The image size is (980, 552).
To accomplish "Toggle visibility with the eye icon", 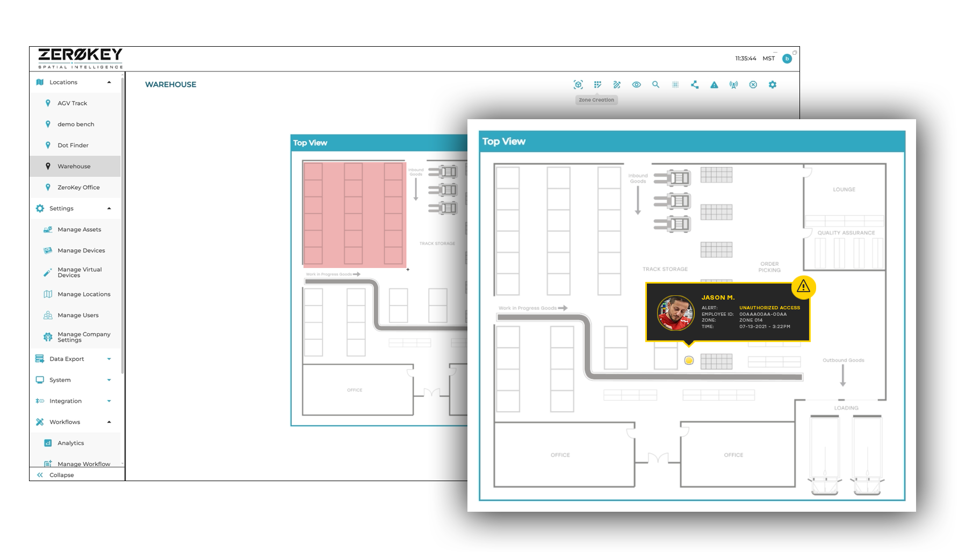I will tap(636, 85).
